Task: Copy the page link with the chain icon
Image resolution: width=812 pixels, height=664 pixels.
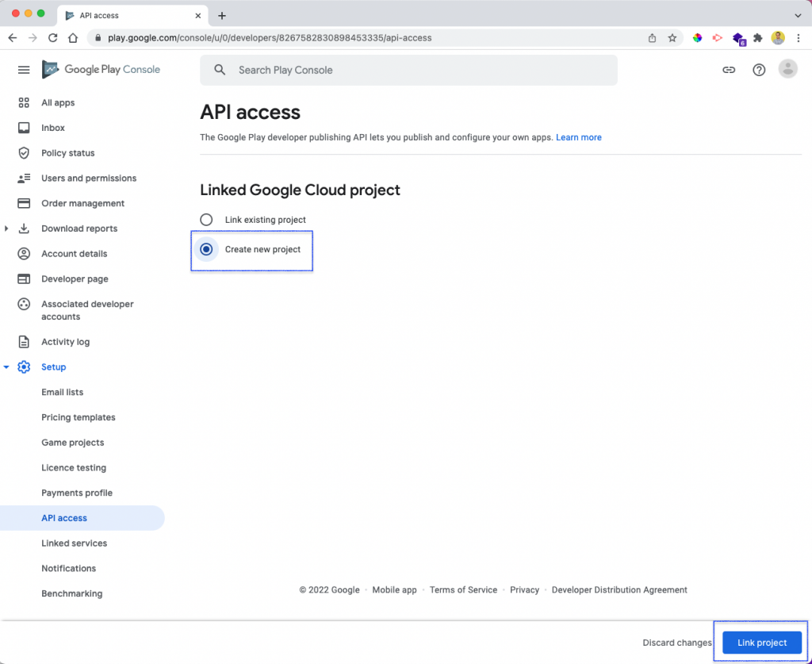Action: (x=729, y=70)
